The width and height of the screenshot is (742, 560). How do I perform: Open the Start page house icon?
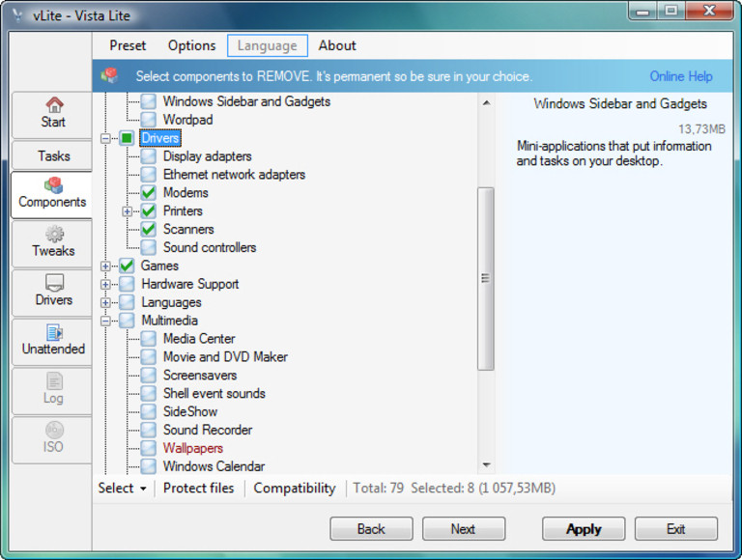[x=54, y=105]
